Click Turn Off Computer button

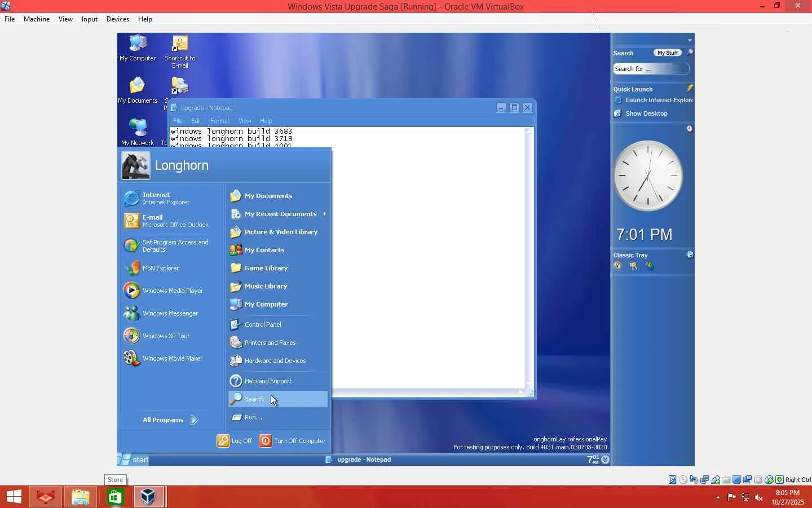[x=293, y=441]
